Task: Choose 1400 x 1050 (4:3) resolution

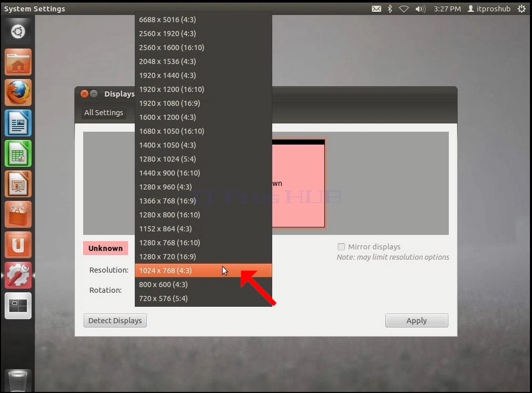Action: click(203, 145)
